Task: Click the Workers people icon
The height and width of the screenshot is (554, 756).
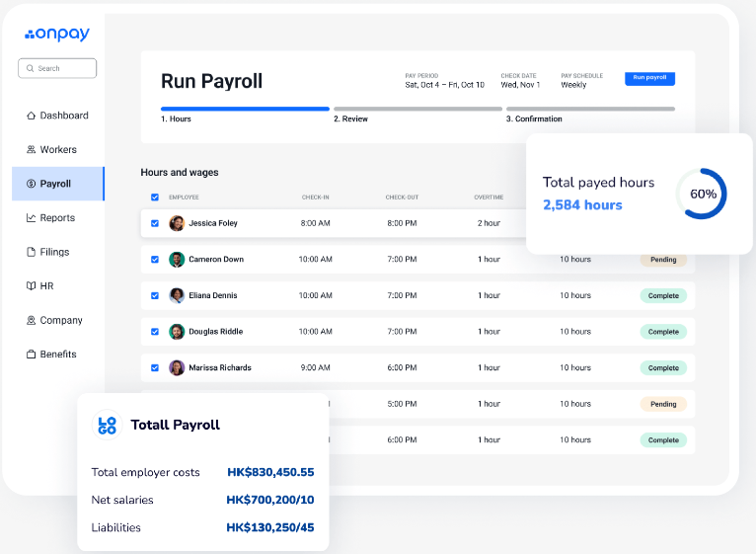Action: 32,150
